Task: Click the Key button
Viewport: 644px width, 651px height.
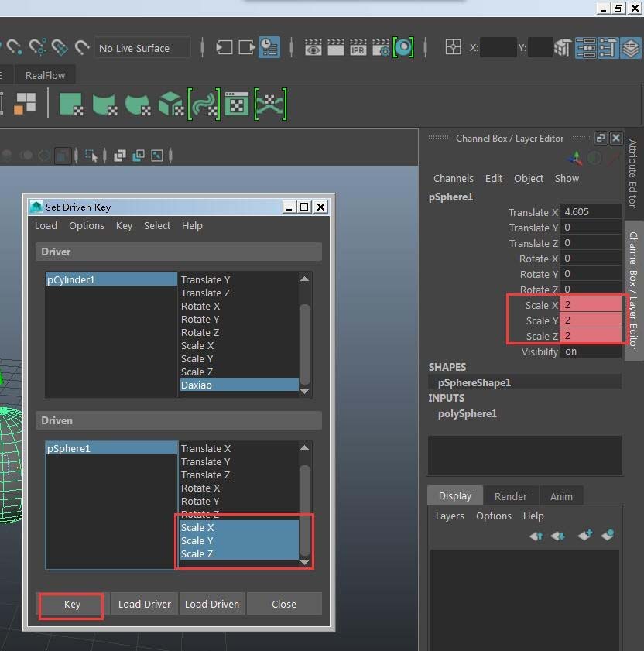Action: point(72,604)
